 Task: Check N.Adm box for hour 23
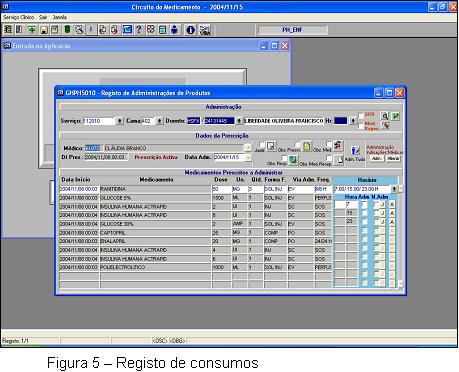tap(377, 222)
